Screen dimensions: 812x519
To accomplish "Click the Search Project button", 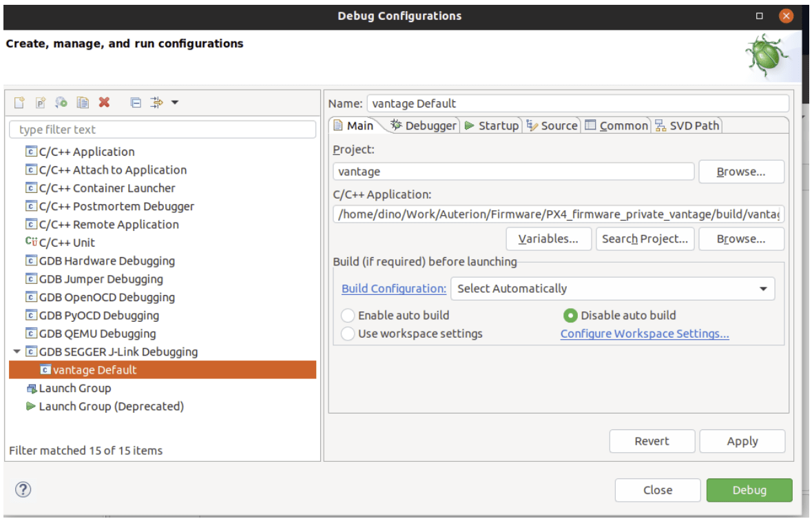I will click(x=645, y=238).
